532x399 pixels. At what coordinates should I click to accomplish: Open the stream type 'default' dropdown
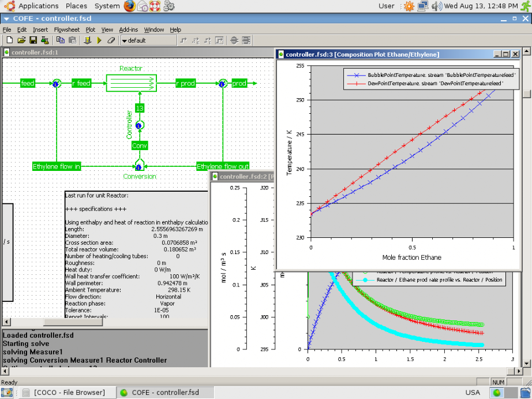click(x=149, y=40)
